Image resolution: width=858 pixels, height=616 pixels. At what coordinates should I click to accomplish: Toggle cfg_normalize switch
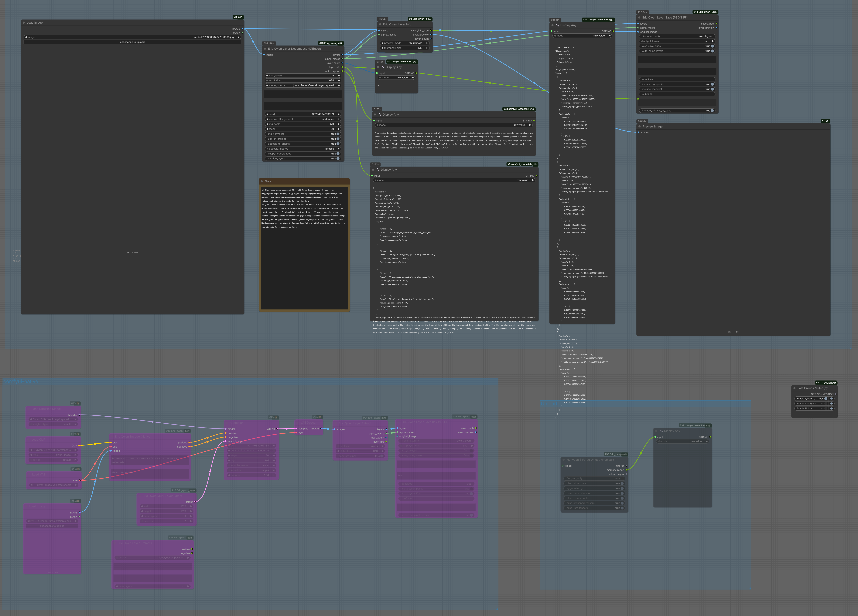tap(338, 134)
